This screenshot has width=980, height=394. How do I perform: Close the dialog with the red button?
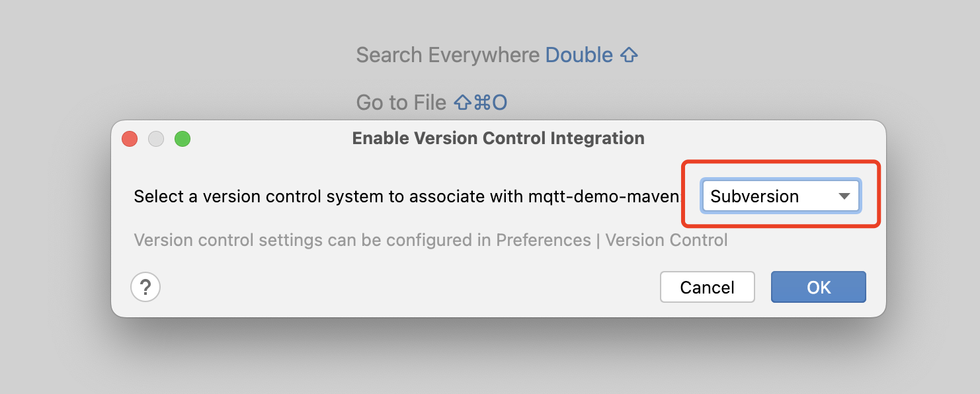click(x=130, y=139)
